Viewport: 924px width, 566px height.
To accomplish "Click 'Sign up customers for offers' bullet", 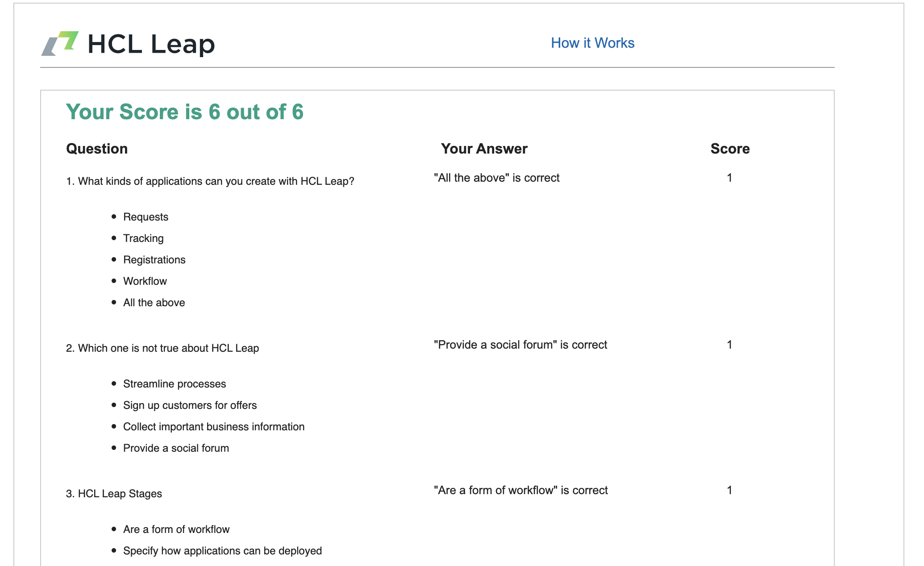I will pos(190,405).
